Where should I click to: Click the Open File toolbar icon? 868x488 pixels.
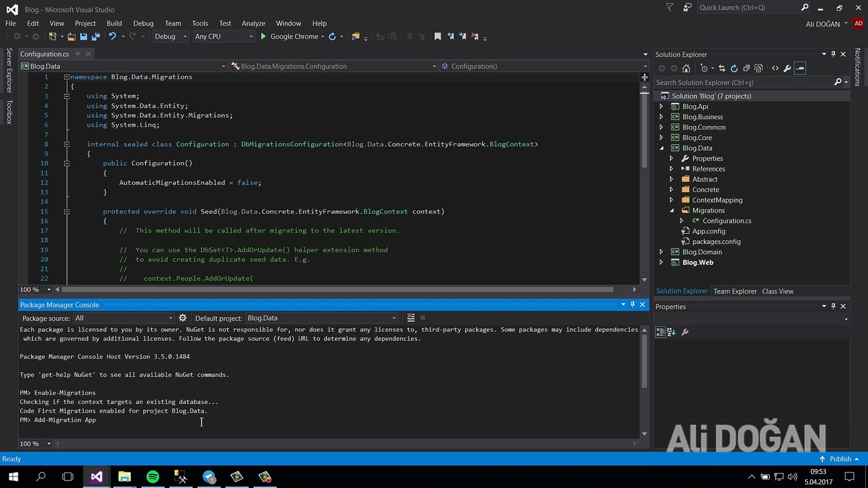click(71, 37)
